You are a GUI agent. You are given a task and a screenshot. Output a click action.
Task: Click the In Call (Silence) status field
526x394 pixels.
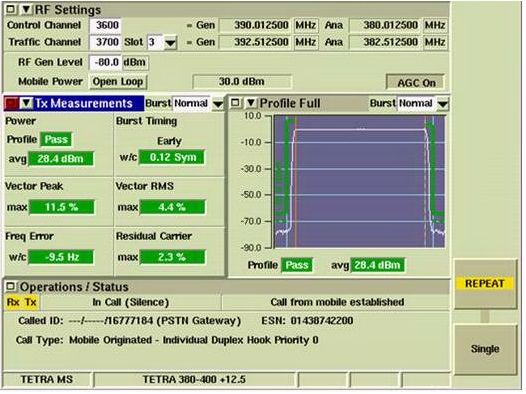click(x=130, y=302)
